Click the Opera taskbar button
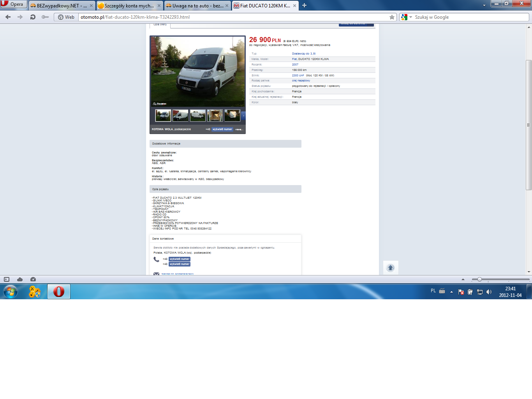This screenshot has height=399, width=532. 59,291
